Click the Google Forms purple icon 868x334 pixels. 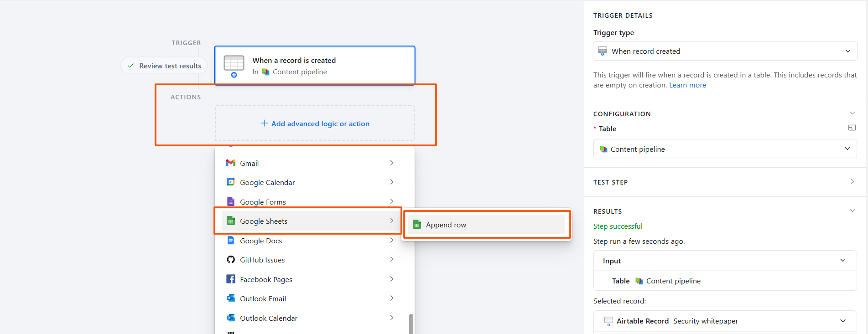coord(231,201)
